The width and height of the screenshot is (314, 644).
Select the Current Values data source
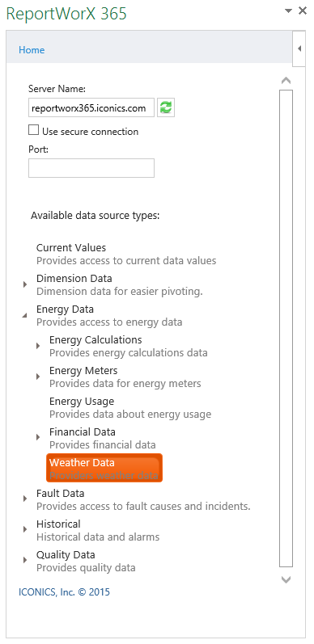click(126, 255)
